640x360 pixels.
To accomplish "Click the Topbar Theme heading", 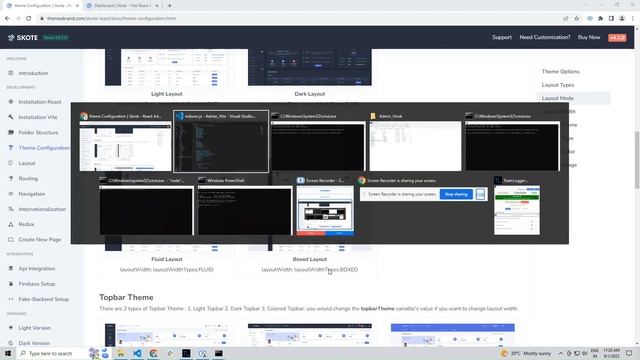I will (126, 297).
